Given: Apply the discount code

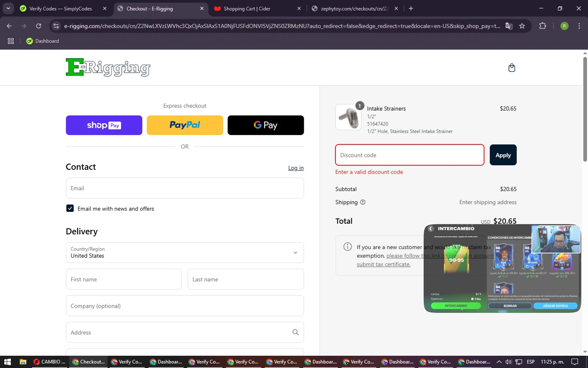Looking at the screenshot, I should point(503,155).
